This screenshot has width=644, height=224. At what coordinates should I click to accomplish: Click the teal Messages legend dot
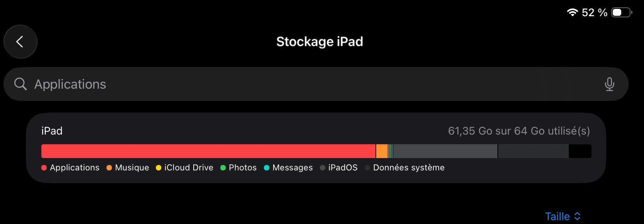267,168
